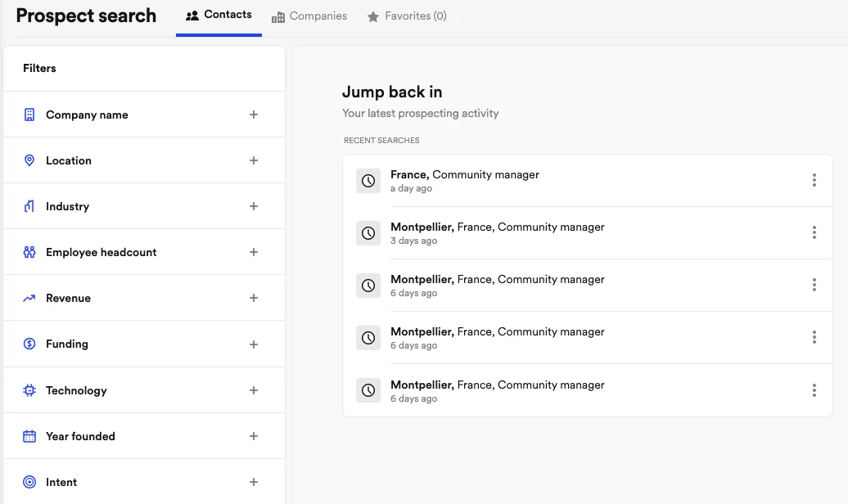The height and width of the screenshot is (504, 848).
Task: Open the Favorites (0) tab
Action: [407, 16]
